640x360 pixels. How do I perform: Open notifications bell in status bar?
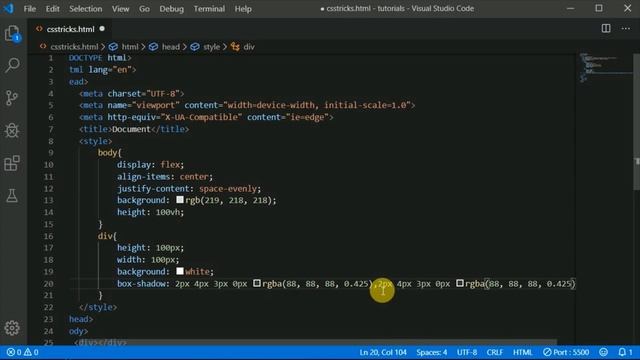[625, 352]
